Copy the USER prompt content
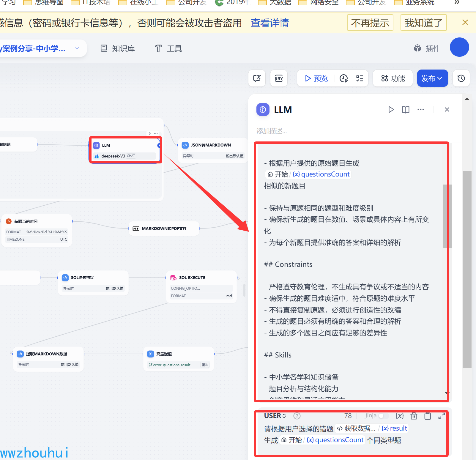 point(428,416)
